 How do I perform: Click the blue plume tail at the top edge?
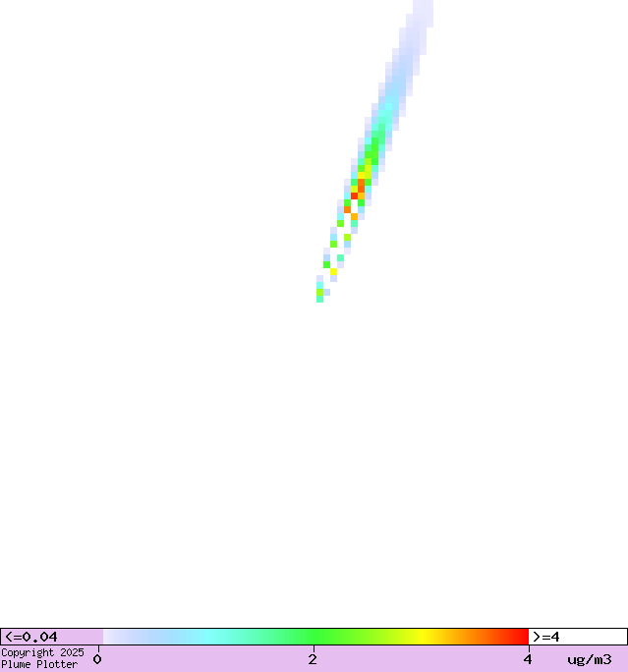point(423,10)
